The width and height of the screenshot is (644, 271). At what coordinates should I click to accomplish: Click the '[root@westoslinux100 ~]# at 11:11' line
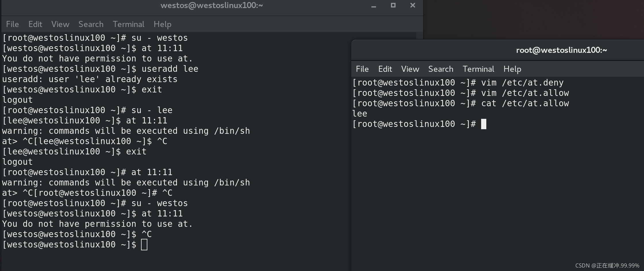[x=87, y=172]
